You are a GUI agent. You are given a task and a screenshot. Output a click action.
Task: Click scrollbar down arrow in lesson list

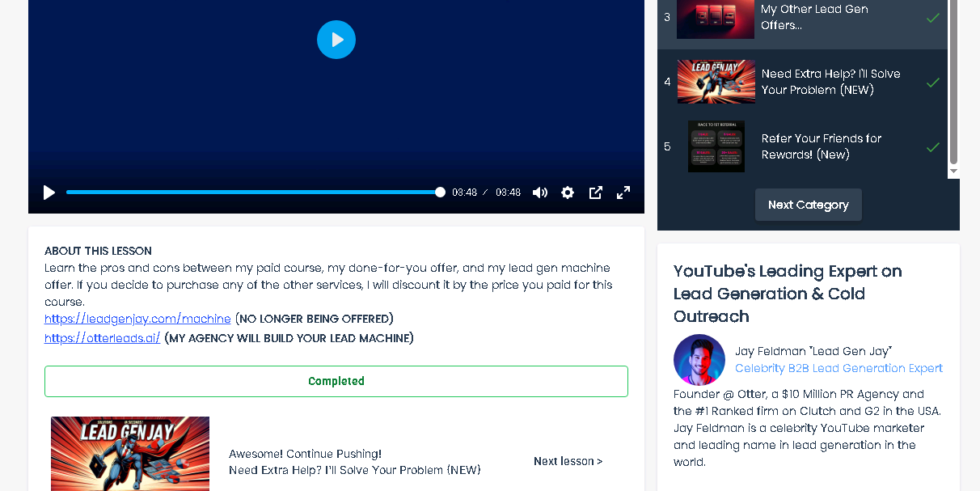tap(953, 171)
